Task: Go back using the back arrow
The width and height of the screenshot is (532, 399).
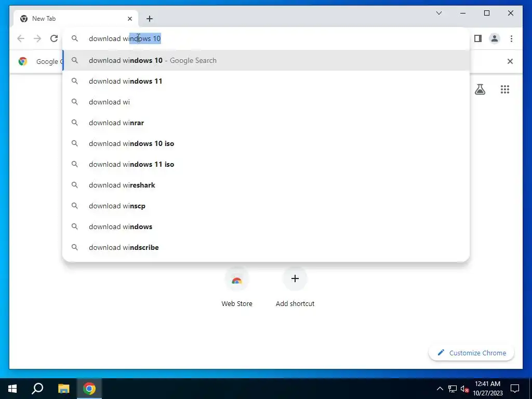Action: pyautogui.click(x=21, y=38)
